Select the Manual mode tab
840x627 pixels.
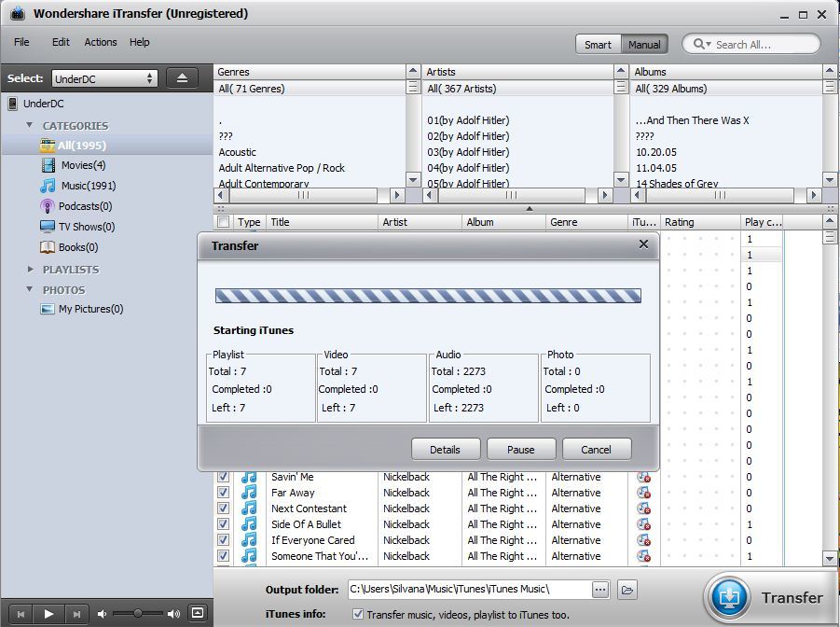click(644, 45)
